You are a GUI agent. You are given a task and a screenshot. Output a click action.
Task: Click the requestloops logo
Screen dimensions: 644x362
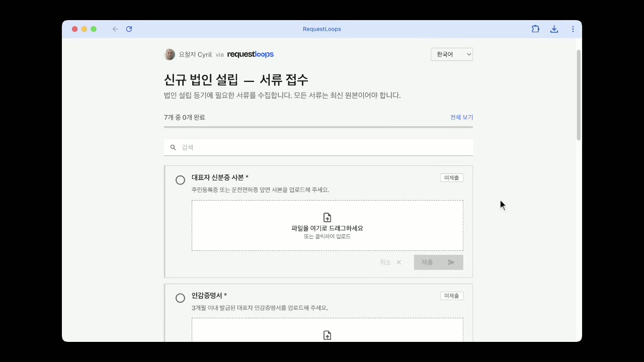tap(250, 54)
